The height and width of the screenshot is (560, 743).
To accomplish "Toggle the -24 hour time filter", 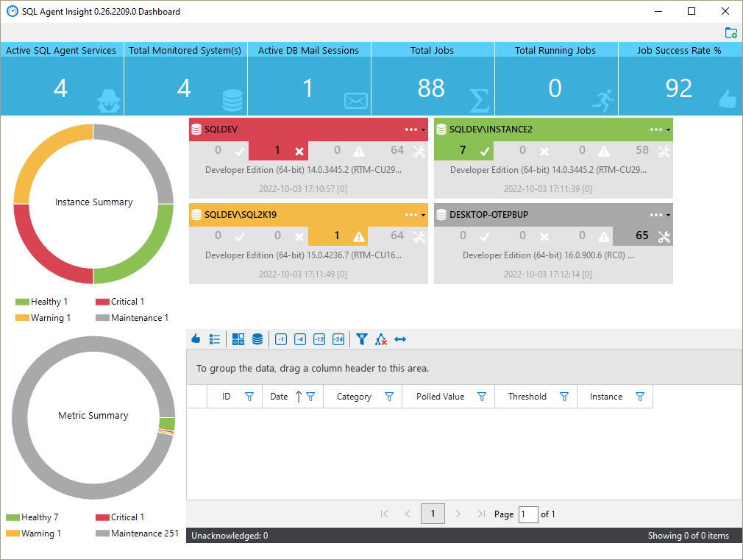I will [x=338, y=339].
